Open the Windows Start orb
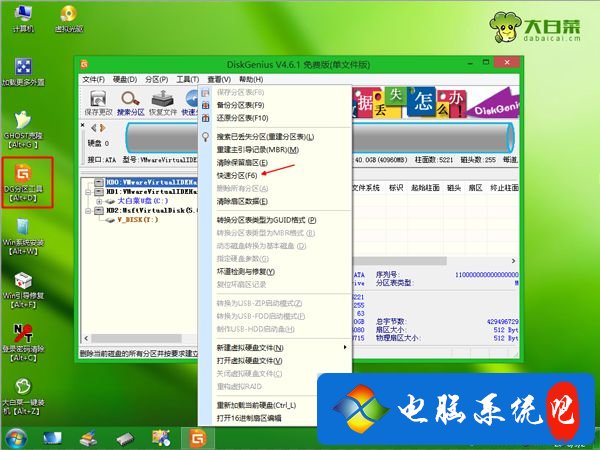Viewport: 600px width, 450px height. pyautogui.click(x=16, y=439)
